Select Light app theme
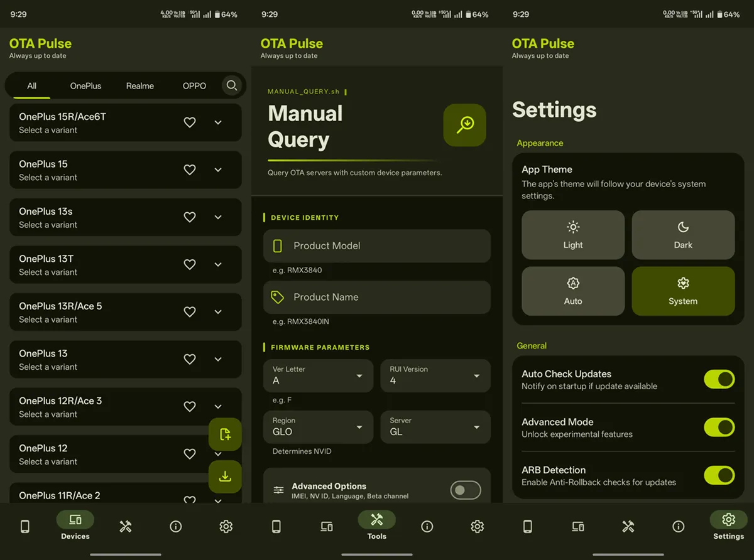Image resolution: width=754 pixels, height=560 pixels. click(573, 235)
